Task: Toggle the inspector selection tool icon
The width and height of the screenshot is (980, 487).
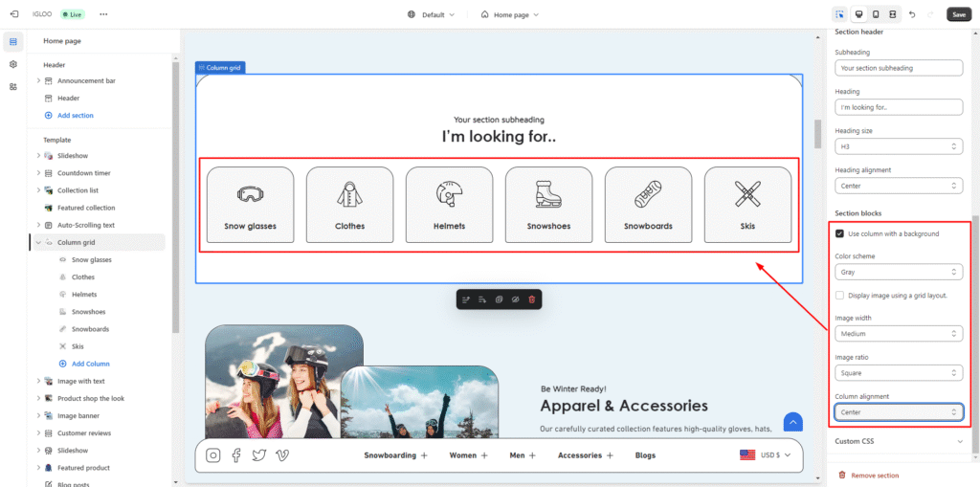Action: point(839,14)
